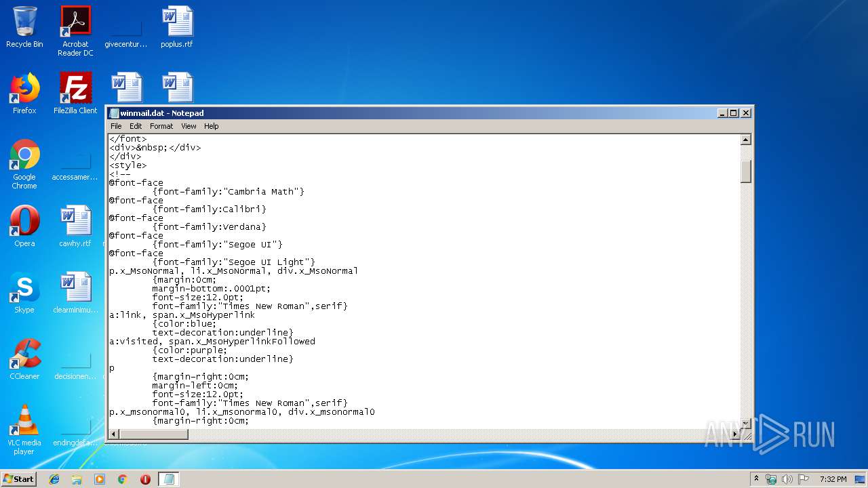Image resolution: width=868 pixels, height=488 pixels.
Task: Click the "Segoe UI Light" line
Action: [x=233, y=262]
